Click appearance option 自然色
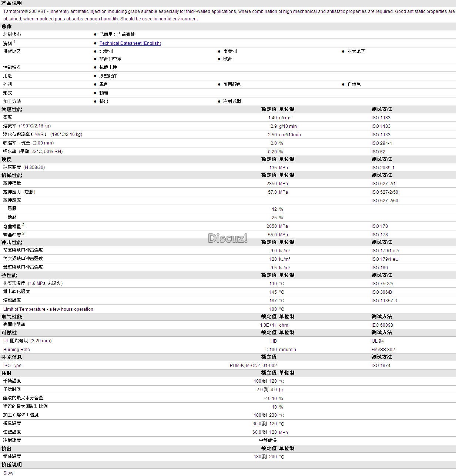The width and height of the screenshot is (456, 476). 354,84
